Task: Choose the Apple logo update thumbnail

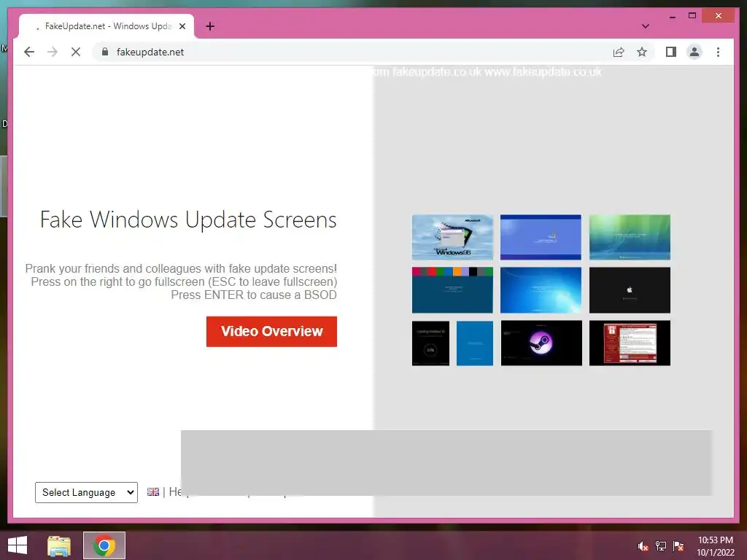Action: tap(630, 290)
